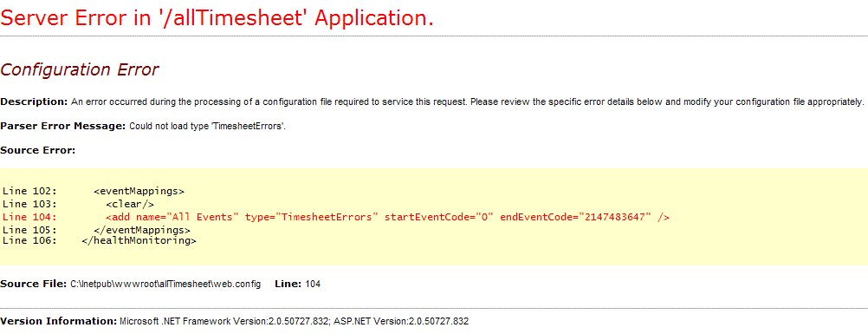Click the Description label text
Screen dimensions: 868x334
click(x=34, y=102)
